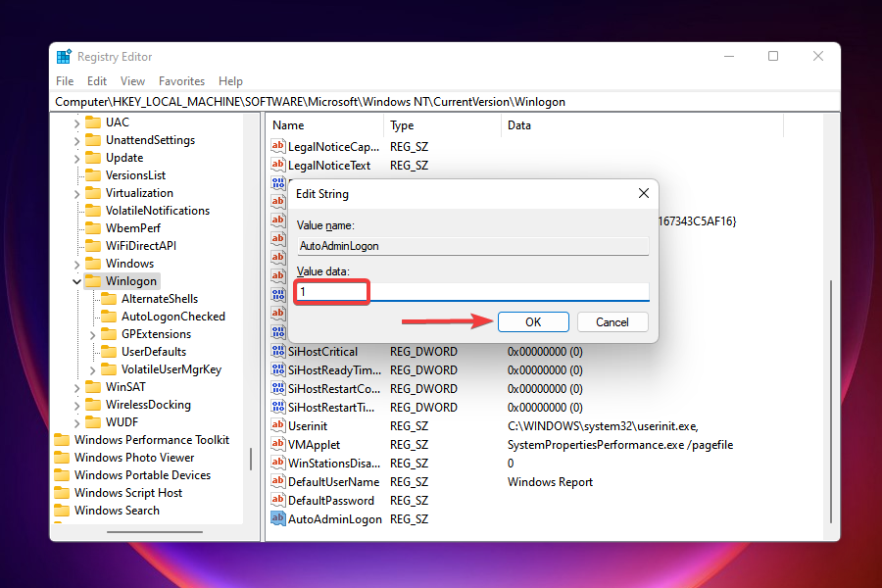Viewport: 882px width, 588px height.
Task: Select the UserDefaults subkey
Action: coord(154,352)
